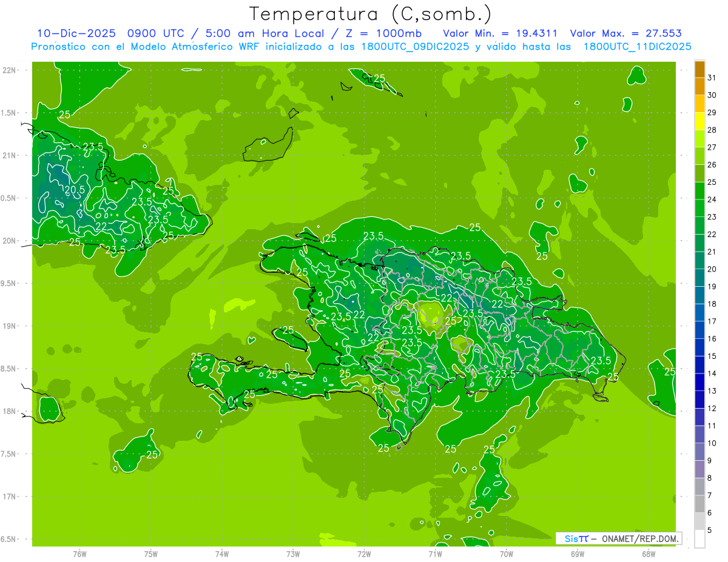Click the color scale label '21'
Image resolution: width=728 pixels, height=562 pixels.
coord(712,252)
